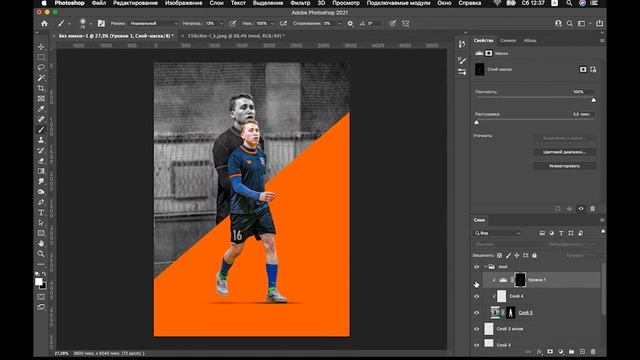Hide the Слой 4 layer

pyautogui.click(x=476, y=296)
